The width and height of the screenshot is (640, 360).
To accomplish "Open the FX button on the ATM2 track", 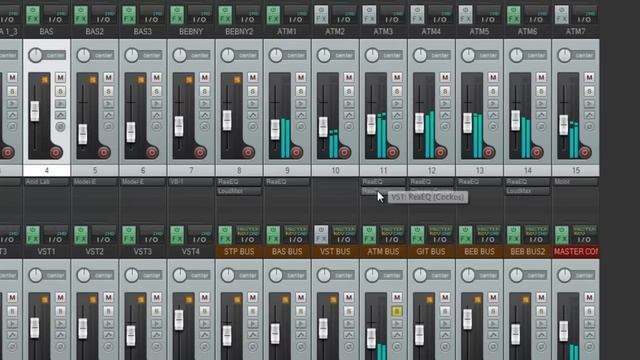I will [x=322, y=15].
